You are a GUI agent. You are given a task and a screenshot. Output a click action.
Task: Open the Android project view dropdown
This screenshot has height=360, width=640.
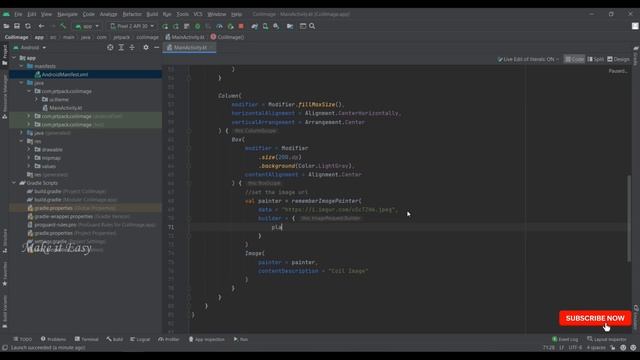click(30, 47)
